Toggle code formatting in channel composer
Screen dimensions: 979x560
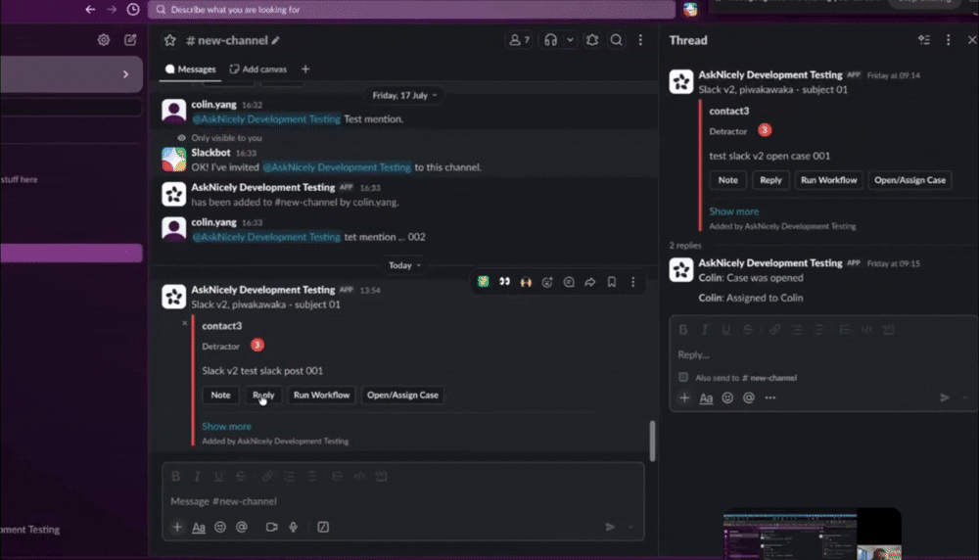point(359,477)
